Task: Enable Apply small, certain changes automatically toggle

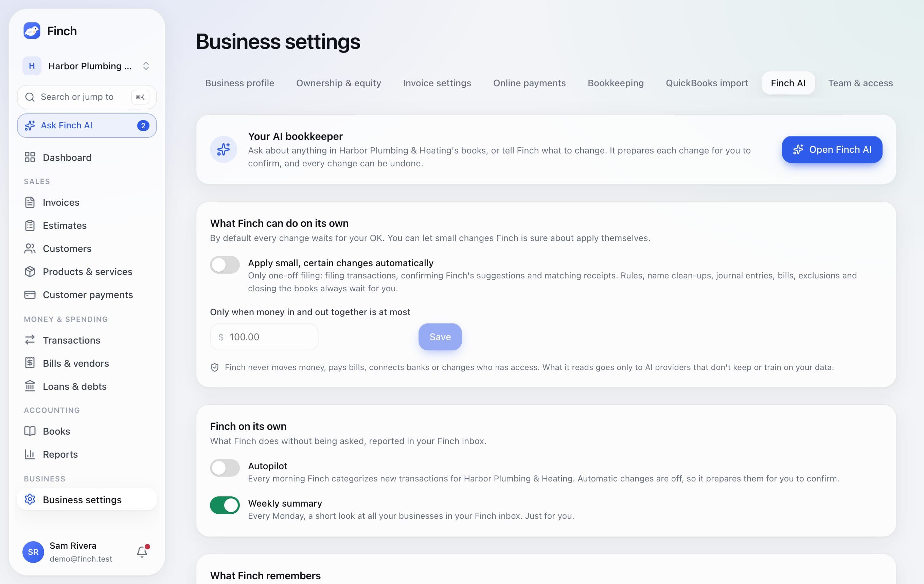Action: pos(225,264)
